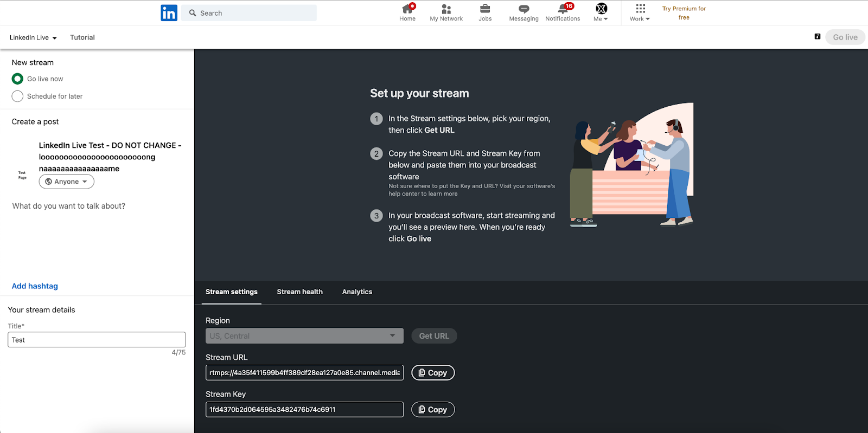Viewport: 868px width, 433px height.
Task: Click the LinkedIn Live Test page name
Action: [110, 157]
